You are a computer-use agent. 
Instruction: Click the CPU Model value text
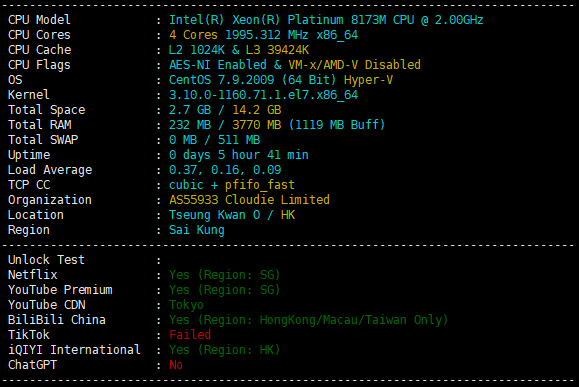pos(326,20)
